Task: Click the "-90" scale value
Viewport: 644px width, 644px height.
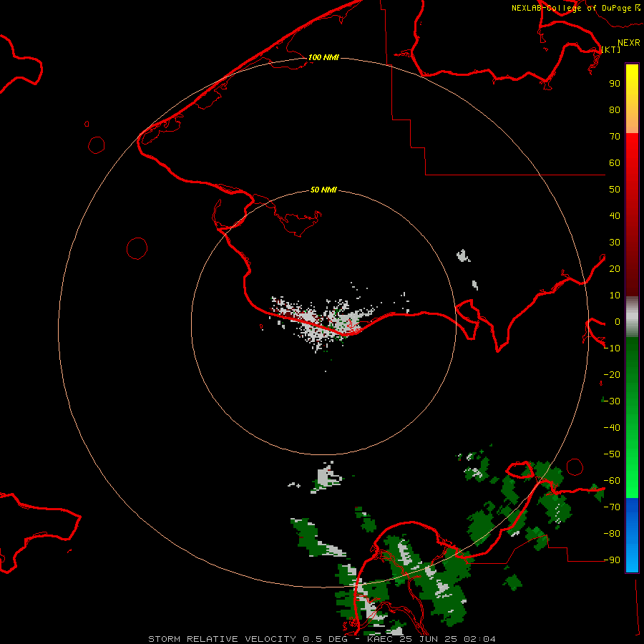Action: pos(612,560)
